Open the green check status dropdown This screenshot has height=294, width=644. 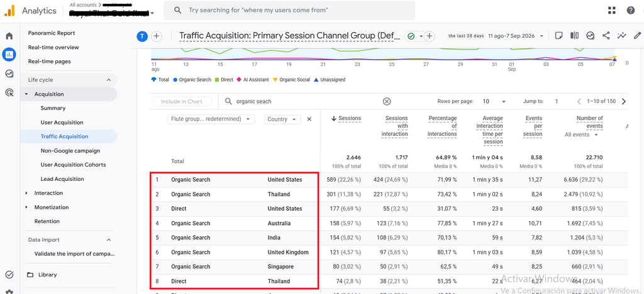[x=414, y=36]
